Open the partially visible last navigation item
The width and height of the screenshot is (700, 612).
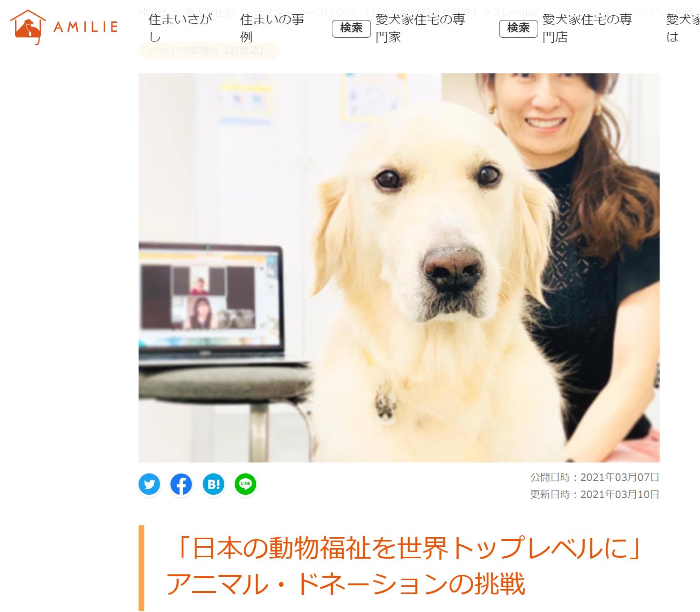(x=683, y=28)
